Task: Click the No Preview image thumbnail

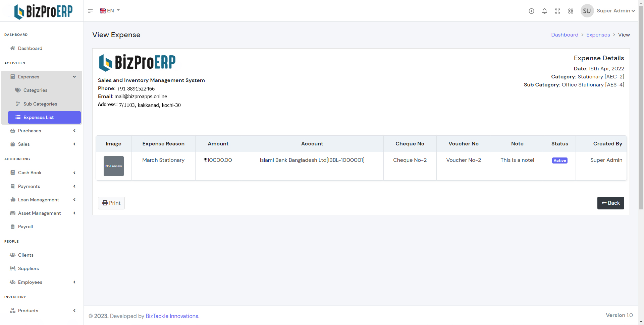Action: [x=113, y=166]
